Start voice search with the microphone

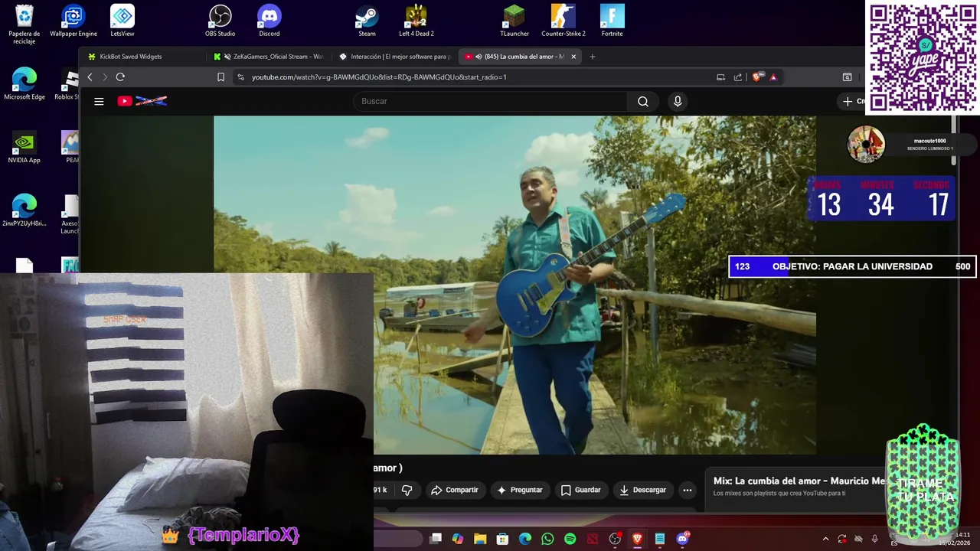677,101
